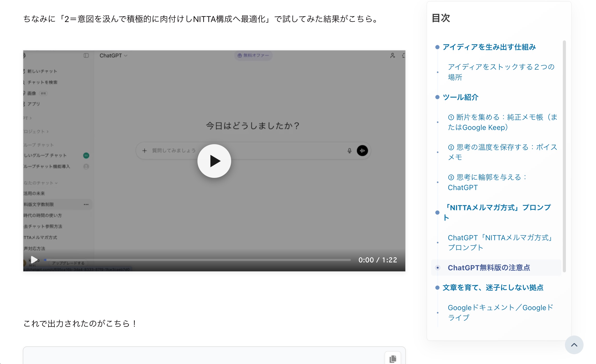Click the plus icon in chat input
Viewport: 596px width, 364px height.
tap(145, 150)
